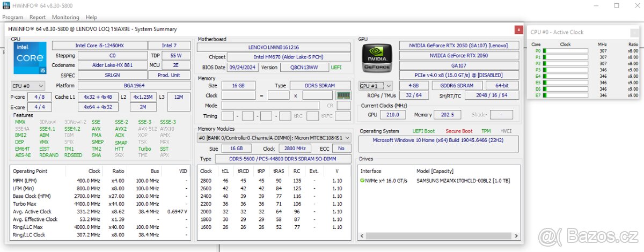The width and height of the screenshot is (644, 252).
Task: Click the module clock 2800 MHz field
Action: pyautogui.click(x=294, y=149)
